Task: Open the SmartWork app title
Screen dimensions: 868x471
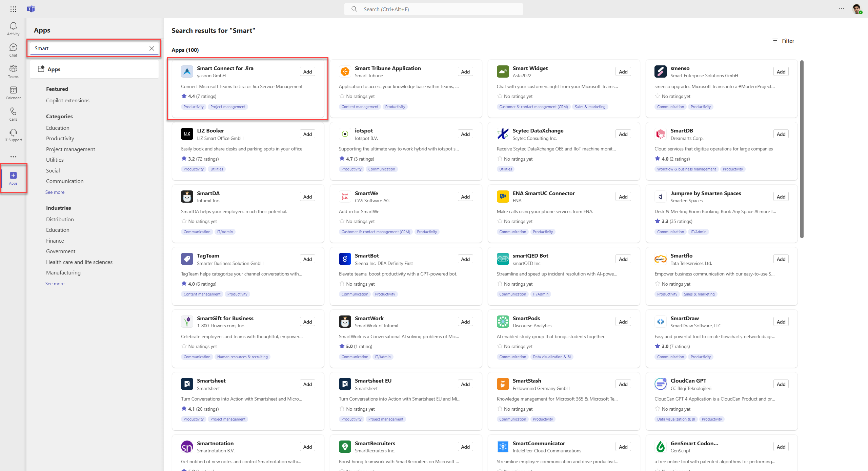Action: (369, 318)
